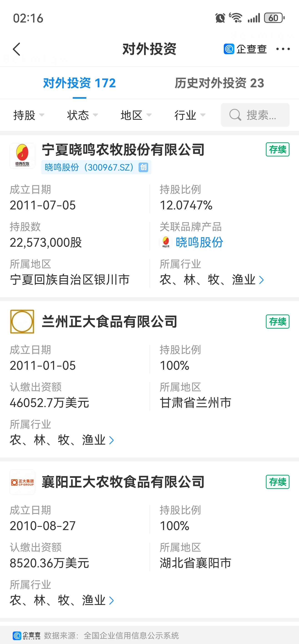Tap the alarm clock status icon
This screenshot has width=299, height=644.
220,18
